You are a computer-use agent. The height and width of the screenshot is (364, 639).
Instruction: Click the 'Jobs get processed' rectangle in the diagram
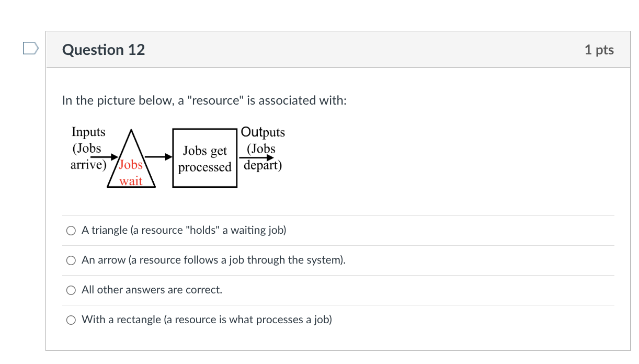204,157
